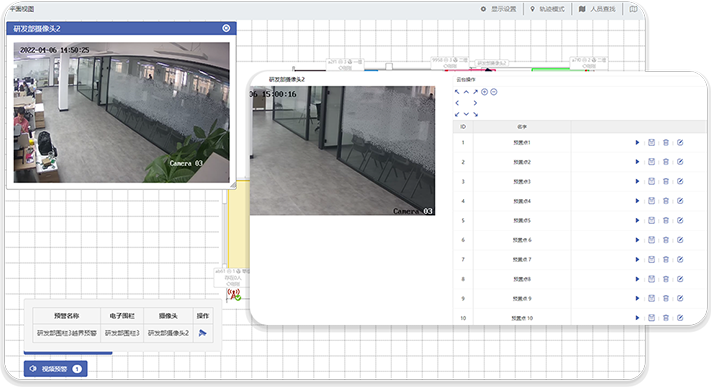
Task: Go to preset in row 7
Action: (x=637, y=260)
